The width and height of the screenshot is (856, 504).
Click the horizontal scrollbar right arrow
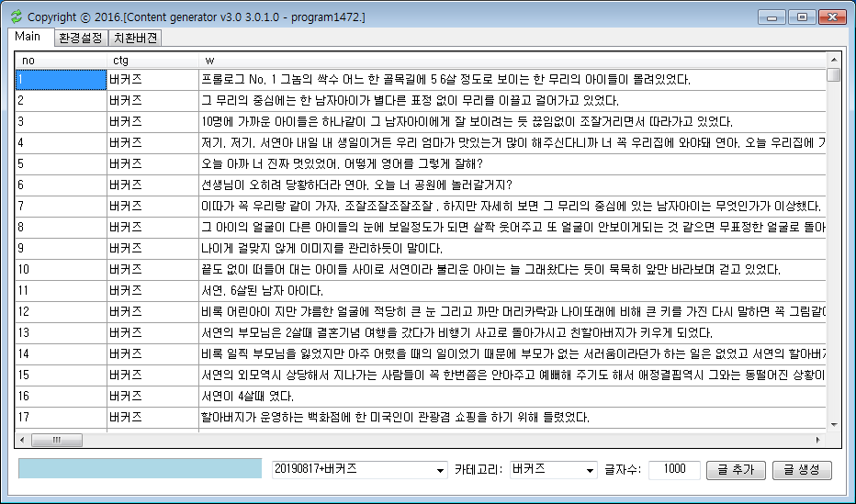point(818,440)
